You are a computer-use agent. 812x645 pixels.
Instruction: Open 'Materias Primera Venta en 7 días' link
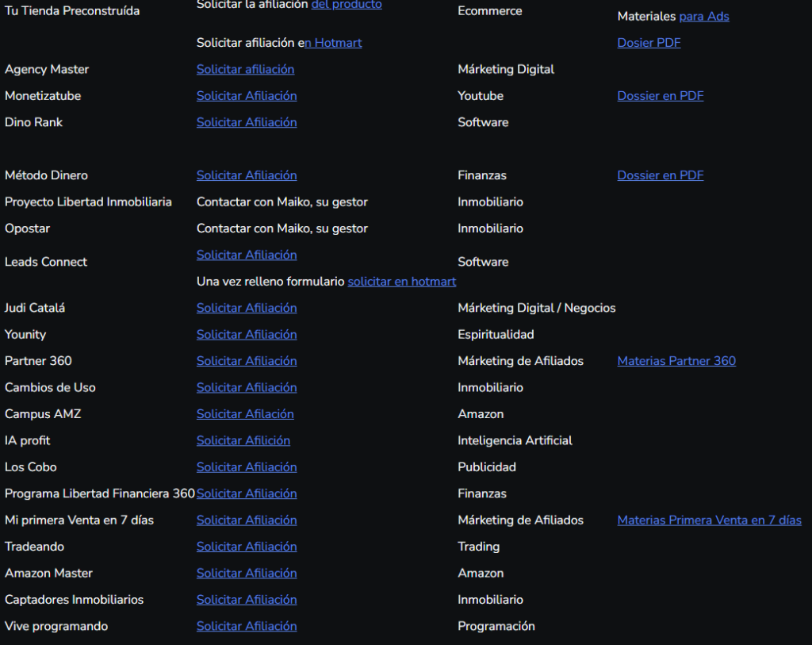(710, 520)
